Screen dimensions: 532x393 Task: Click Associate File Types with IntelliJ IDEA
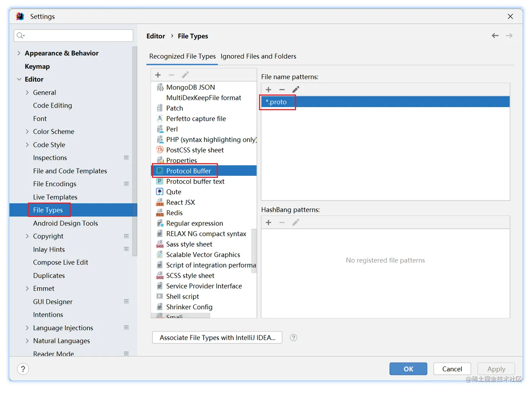pos(217,338)
